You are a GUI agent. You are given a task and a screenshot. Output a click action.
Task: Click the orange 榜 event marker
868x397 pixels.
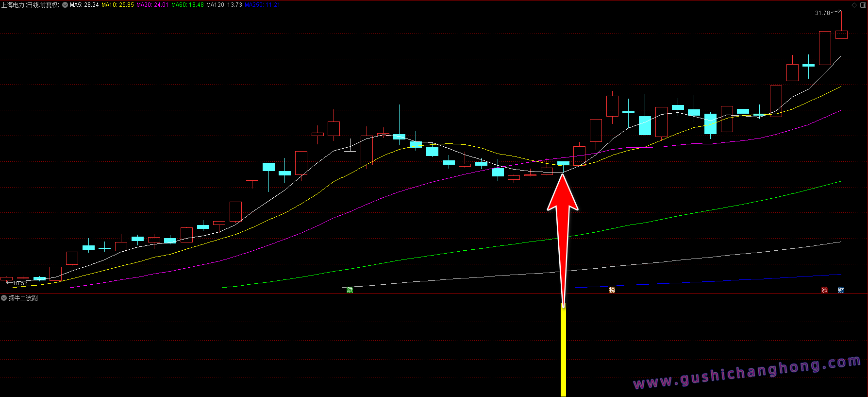612,290
